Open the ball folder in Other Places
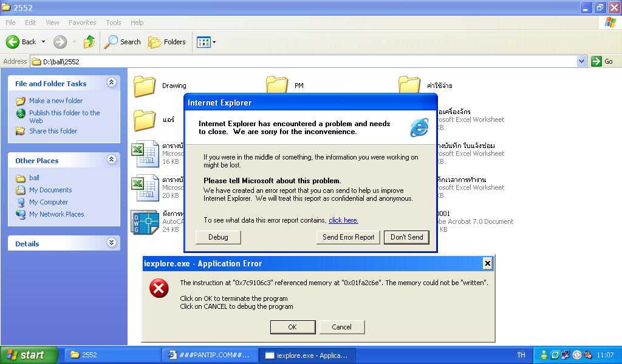Image resolution: width=622 pixels, height=364 pixels. click(x=34, y=178)
